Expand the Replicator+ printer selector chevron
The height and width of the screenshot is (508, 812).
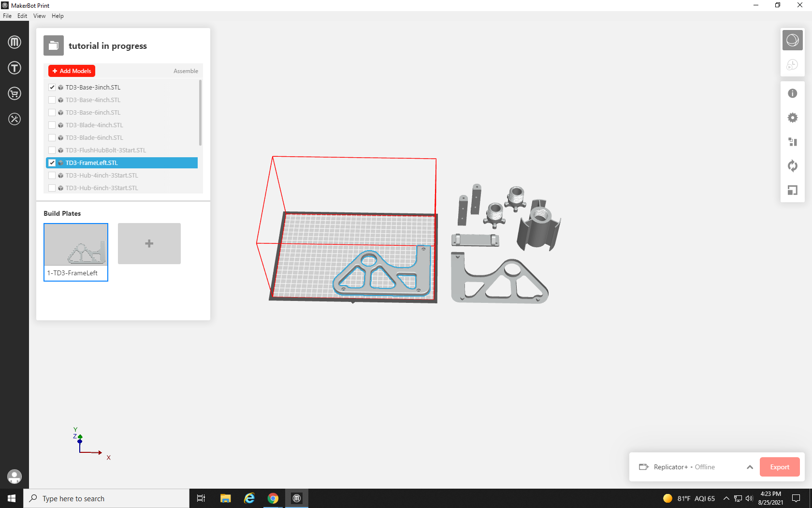pyautogui.click(x=750, y=467)
